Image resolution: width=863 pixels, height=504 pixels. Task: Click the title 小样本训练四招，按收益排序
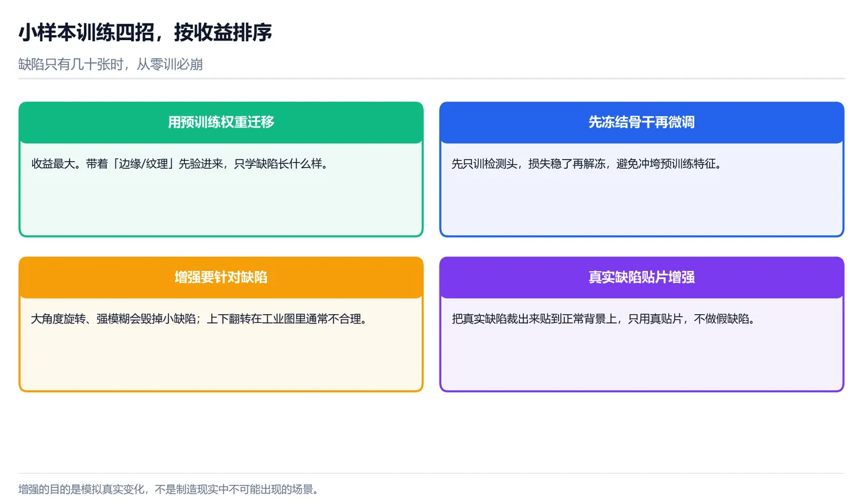point(145,33)
